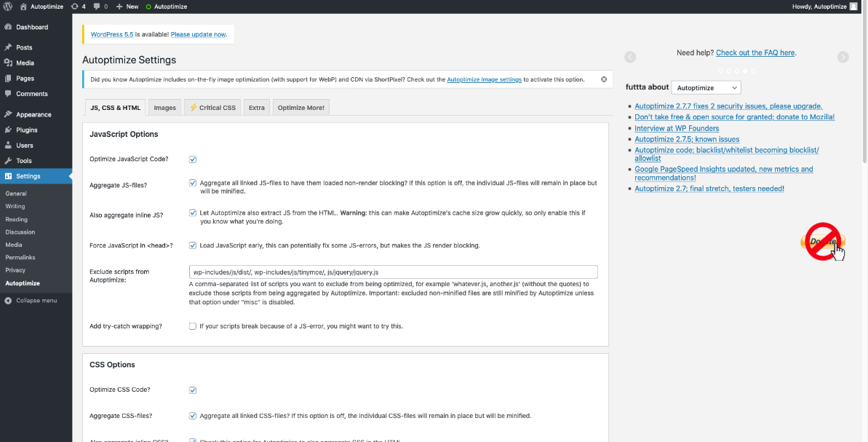Switch to the Critical CSS tab
This screenshot has width=868, height=442.
pos(212,108)
